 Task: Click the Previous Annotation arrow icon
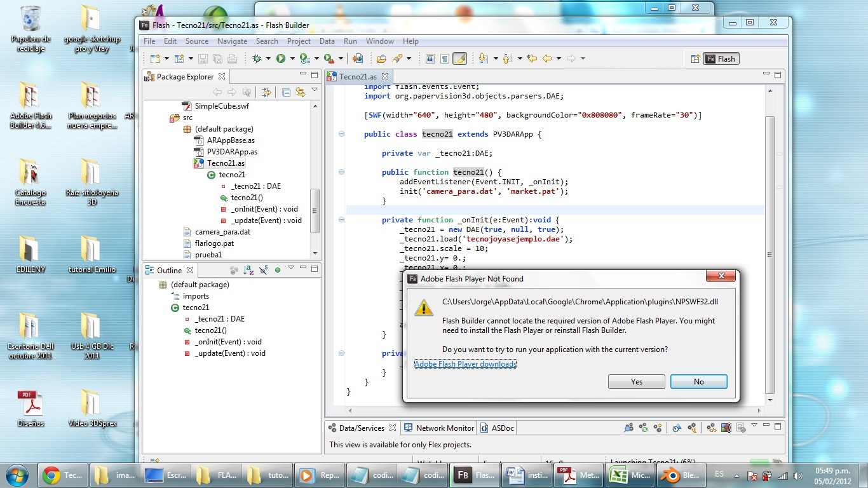506,58
